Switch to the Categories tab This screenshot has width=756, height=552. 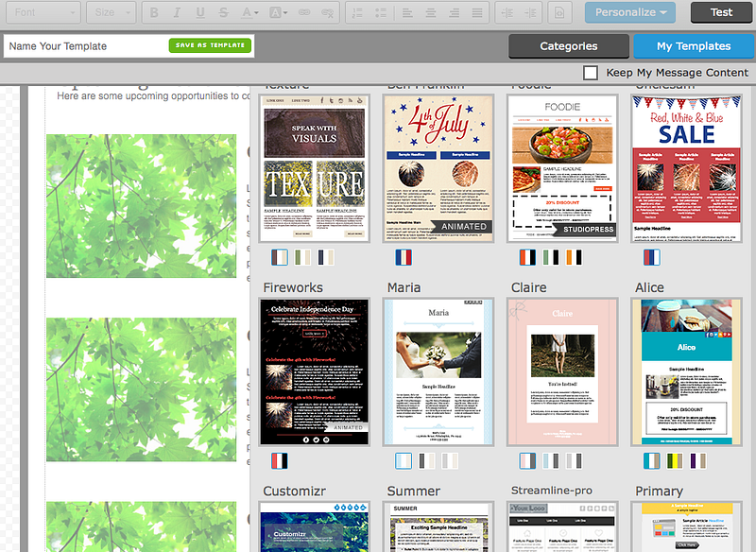click(x=569, y=46)
